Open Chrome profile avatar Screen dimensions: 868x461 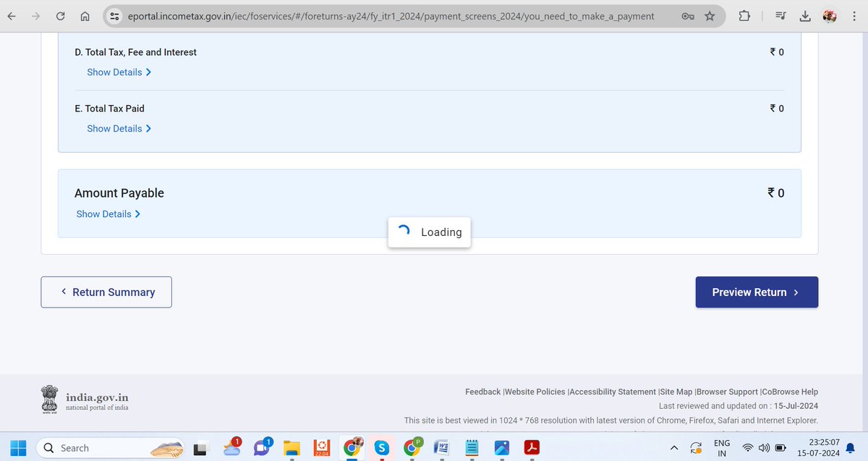coord(830,16)
